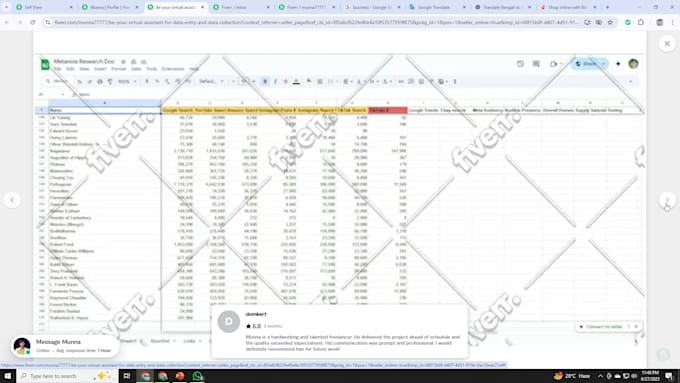680x383 pixels.
Task: Click Munna's avatar in the message widget
Action: click(22, 346)
